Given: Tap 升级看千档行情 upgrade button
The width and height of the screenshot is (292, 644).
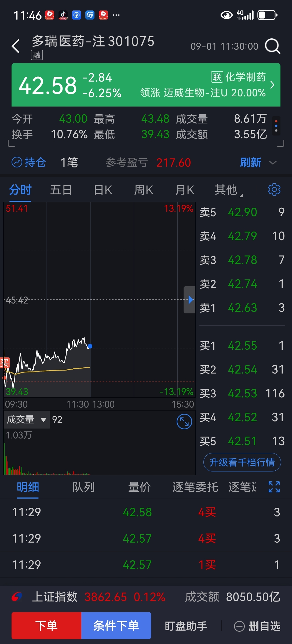Looking at the screenshot, I should pyautogui.click(x=242, y=462).
